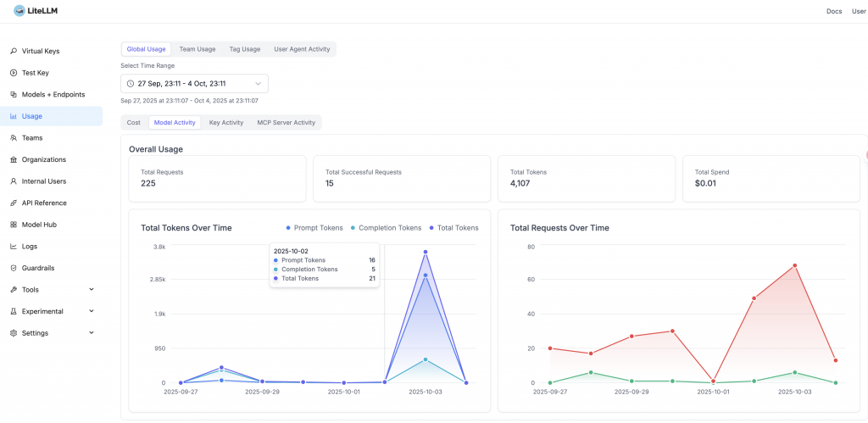
Task: Click the Test Key play icon
Action: (14, 73)
